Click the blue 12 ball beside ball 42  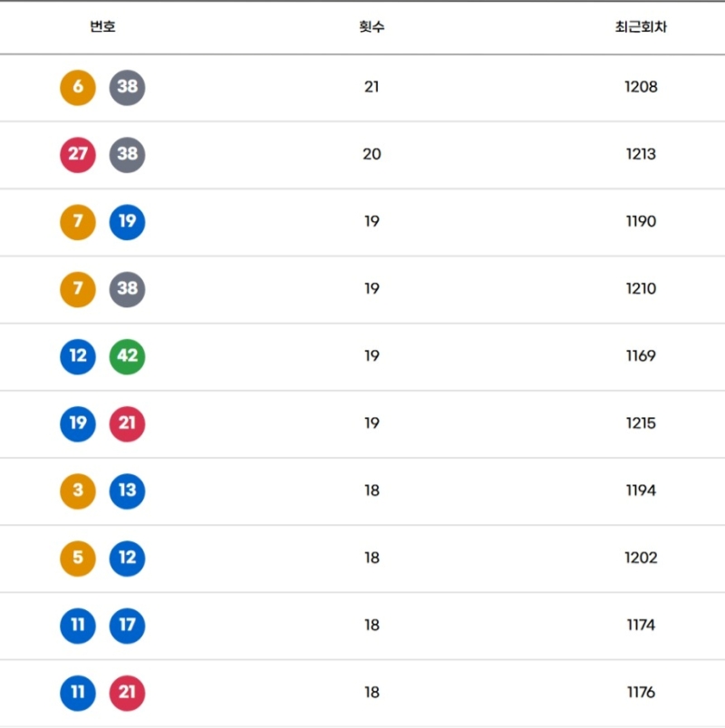click(78, 356)
